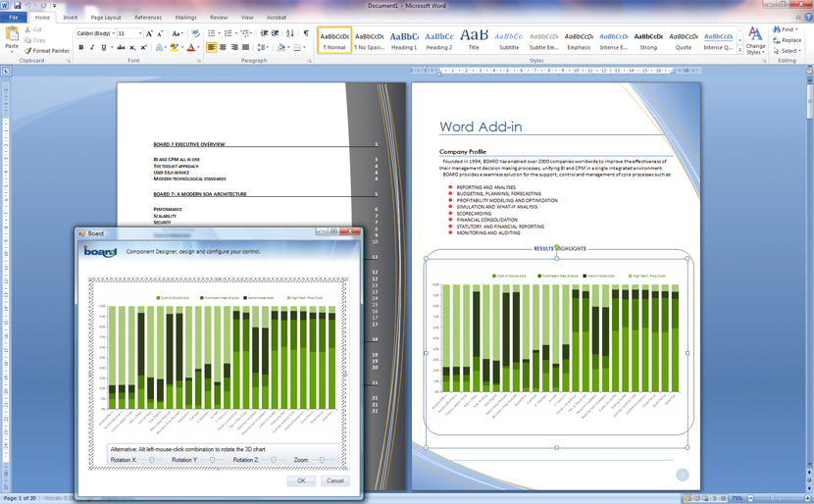
Task: Toggle Strikethrough formatting
Action: 121,47
